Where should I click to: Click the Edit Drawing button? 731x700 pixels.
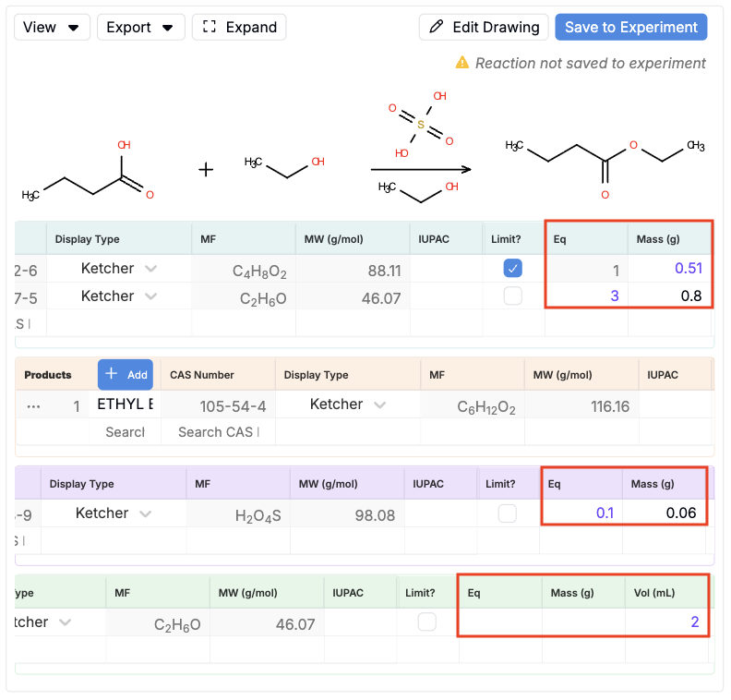coord(484,27)
